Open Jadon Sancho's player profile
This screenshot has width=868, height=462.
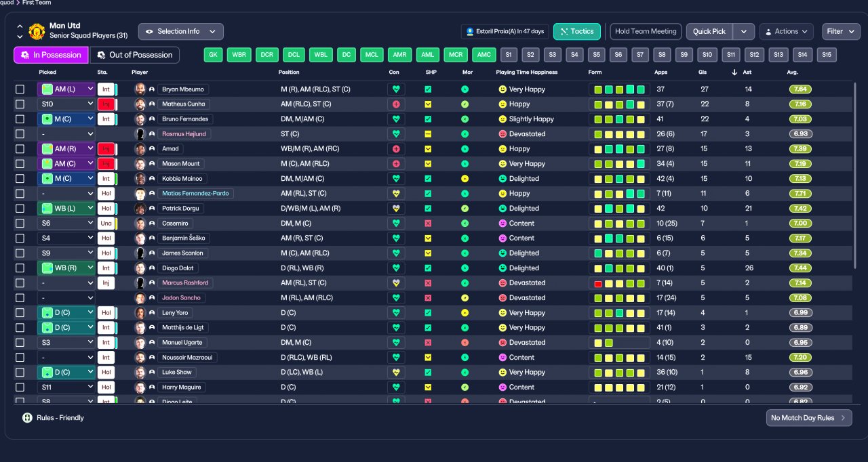[x=181, y=298]
